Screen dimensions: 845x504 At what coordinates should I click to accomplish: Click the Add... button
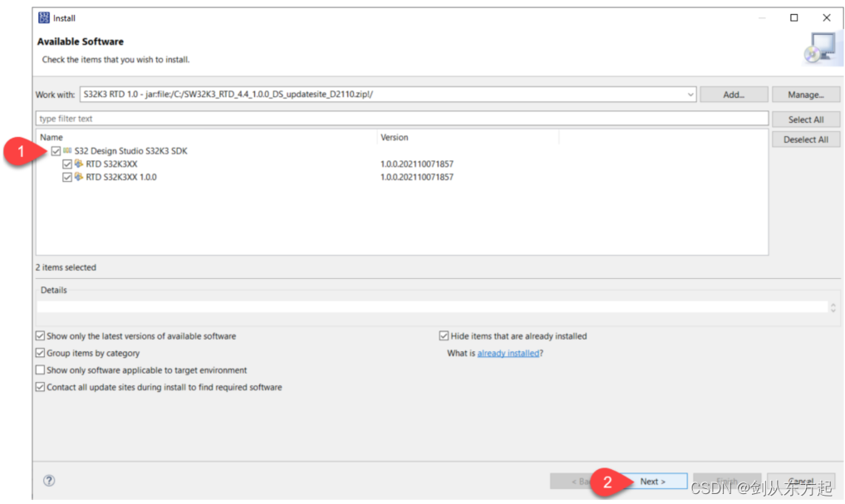734,94
